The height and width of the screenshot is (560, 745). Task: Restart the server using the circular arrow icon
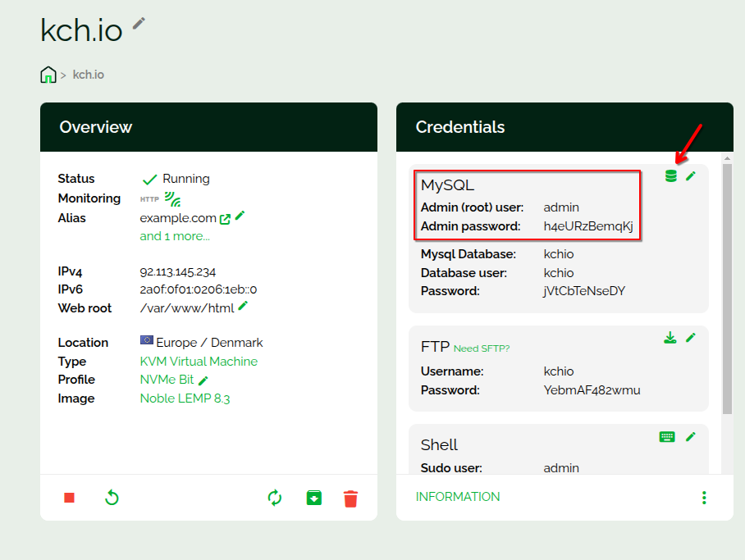[112, 498]
